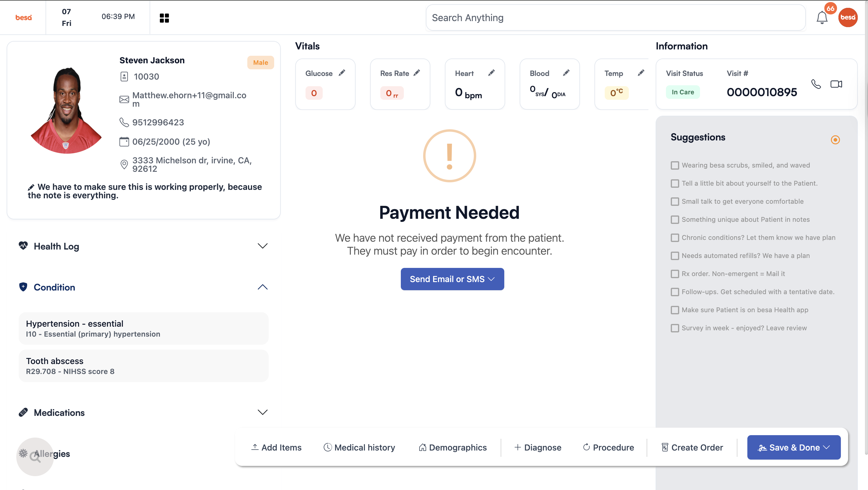Check 'Small talk to get everyone comfortable'

pyautogui.click(x=675, y=201)
